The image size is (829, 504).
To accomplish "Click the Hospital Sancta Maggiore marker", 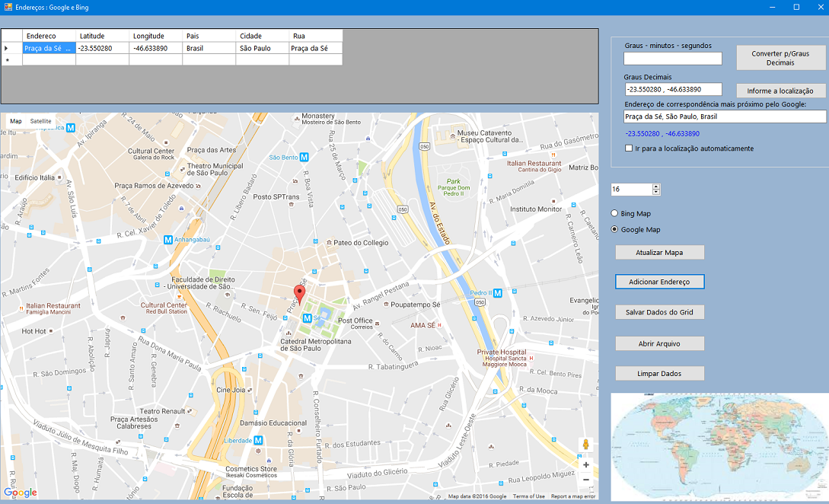I will [x=531, y=358].
